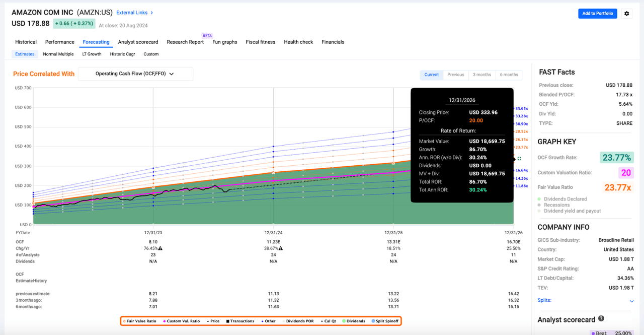Click the Analyst scorecard help question-mark icon

coord(601,319)
